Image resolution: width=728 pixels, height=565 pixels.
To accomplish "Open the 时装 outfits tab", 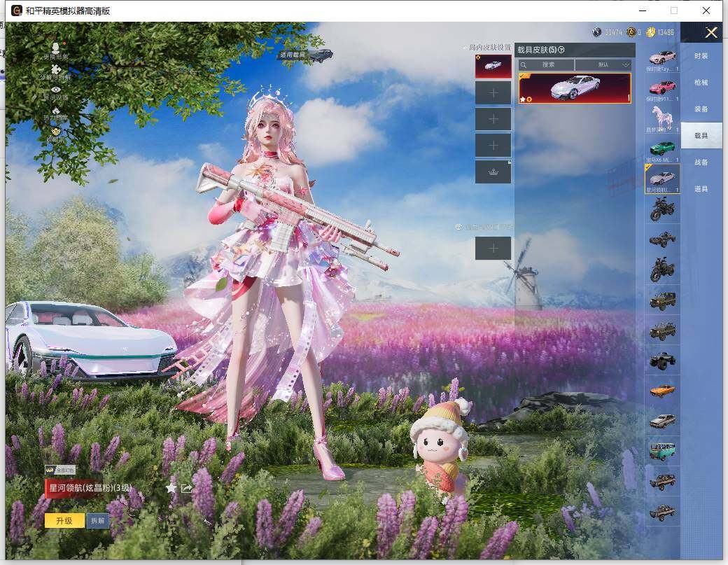I will [701, 56].
